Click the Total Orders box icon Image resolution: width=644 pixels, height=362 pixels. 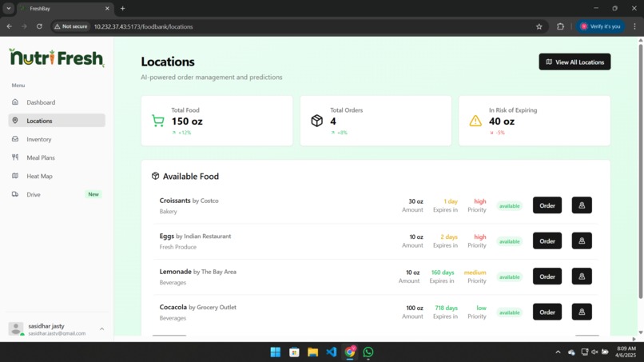tap(316, 121)
